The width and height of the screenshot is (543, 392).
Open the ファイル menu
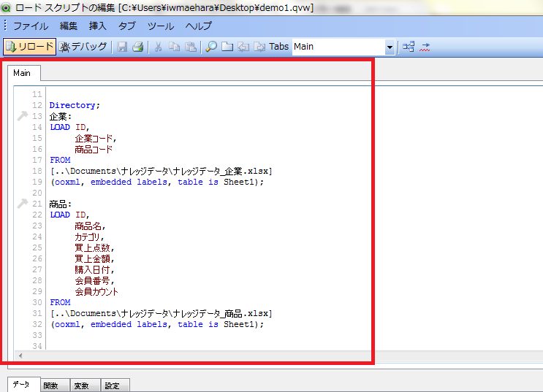[31, 26]
